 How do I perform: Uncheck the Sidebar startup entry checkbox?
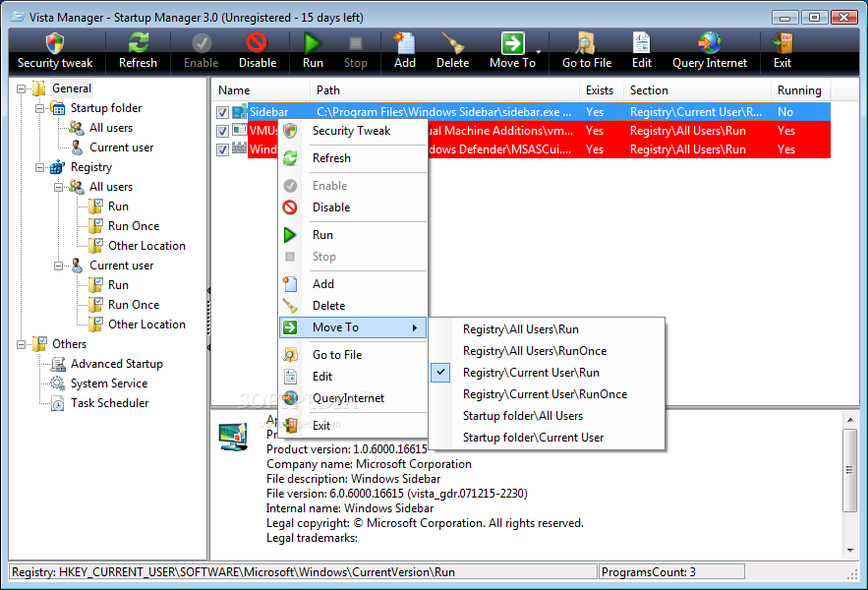pyautogui.click(x=222, y=112)
